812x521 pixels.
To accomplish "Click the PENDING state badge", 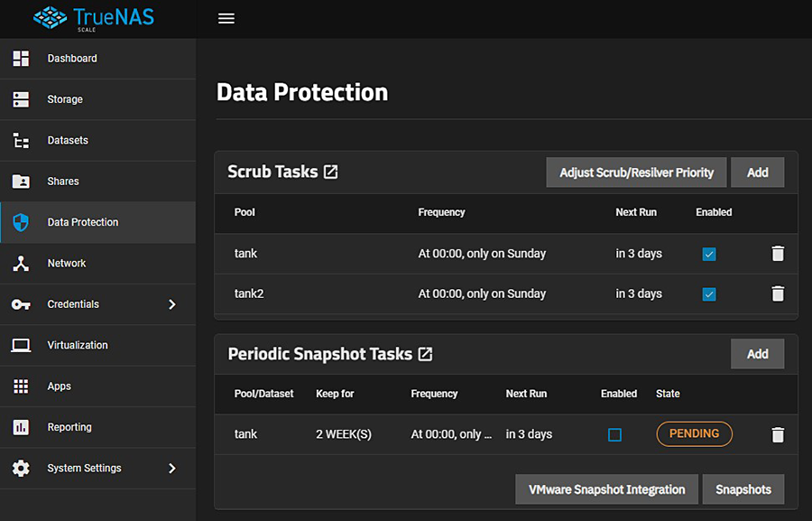I will point(694,433).
